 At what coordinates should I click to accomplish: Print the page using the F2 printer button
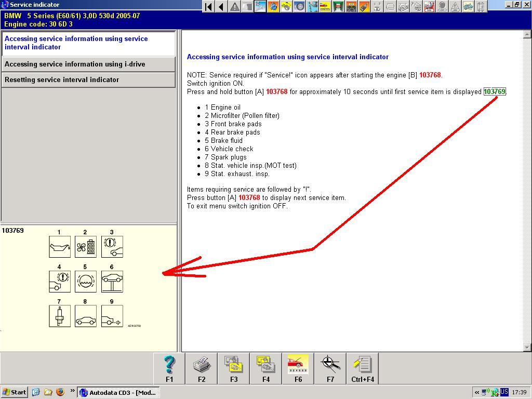coord(202,369)
